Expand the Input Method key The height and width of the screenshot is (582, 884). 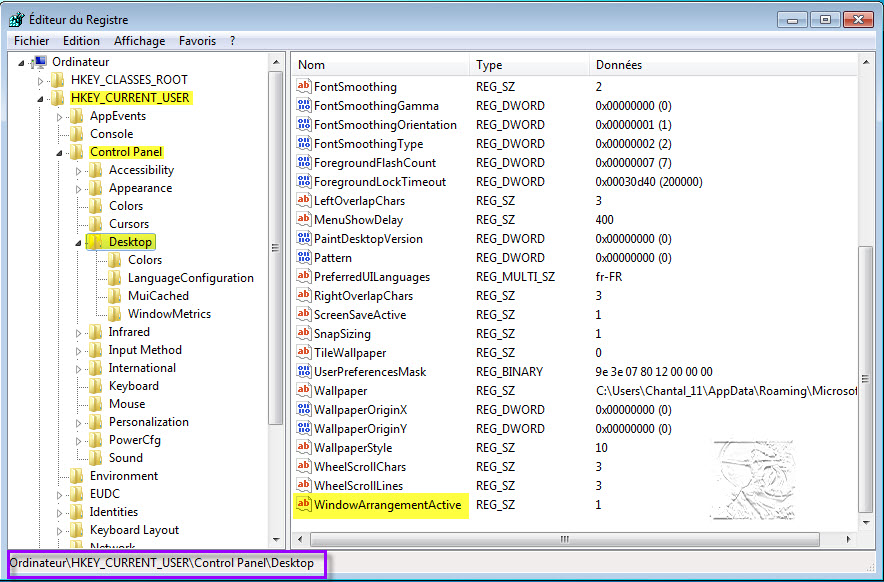click(78, 351)
